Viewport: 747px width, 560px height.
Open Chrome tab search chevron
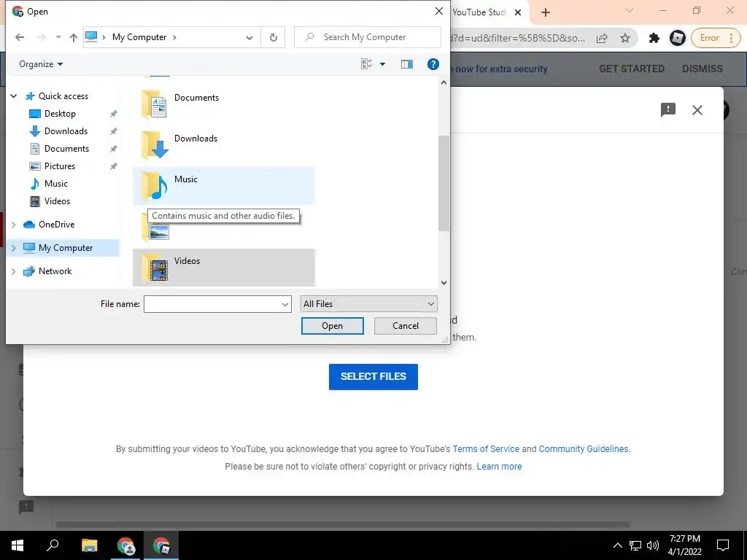pyautogui.click(x=630, y=10)
